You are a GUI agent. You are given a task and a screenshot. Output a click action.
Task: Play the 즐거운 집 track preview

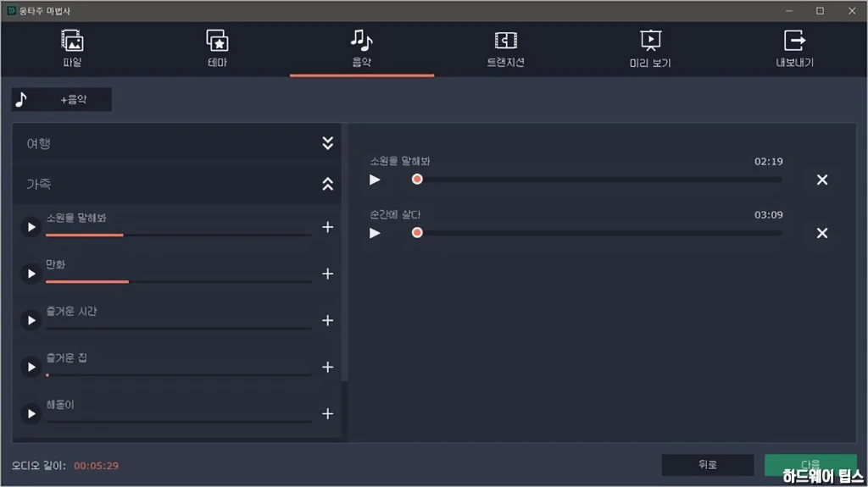click(x=31, y=367)
